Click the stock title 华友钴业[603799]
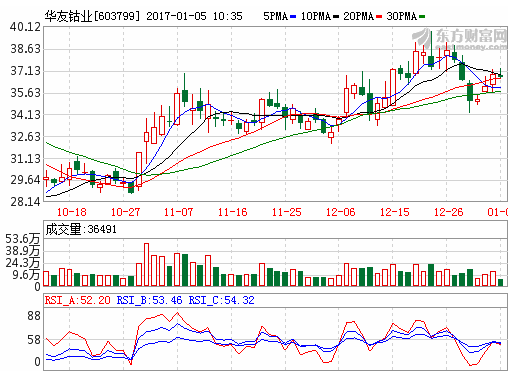Image resolution: width=520 pixels, height=383 pixels. 92,16
